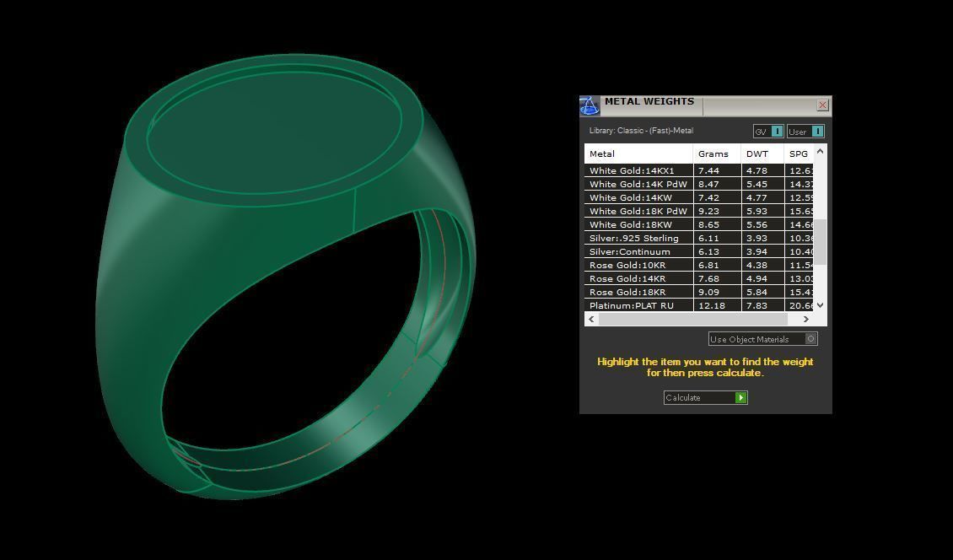The height and width of the screenshot is (560, 953).
Task: Click the 9.09 grams Rose Gold:18KR cell
Action: tap(717, 292)
